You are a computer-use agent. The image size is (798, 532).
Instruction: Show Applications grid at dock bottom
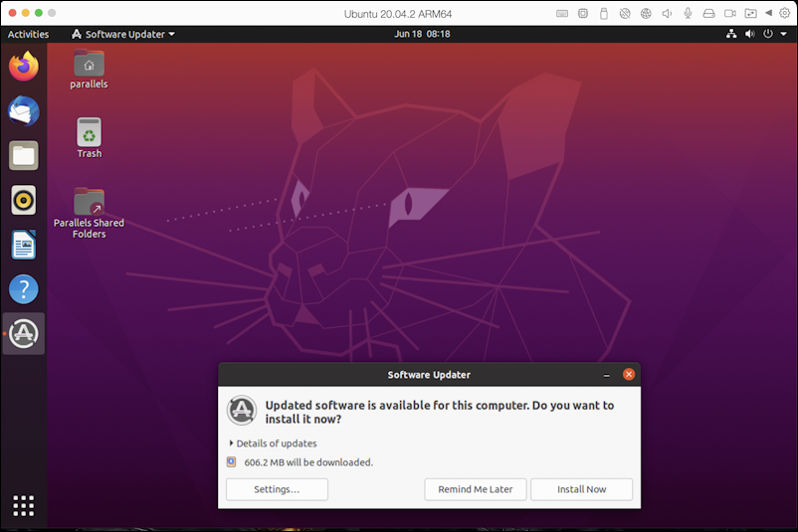(24, 505)
